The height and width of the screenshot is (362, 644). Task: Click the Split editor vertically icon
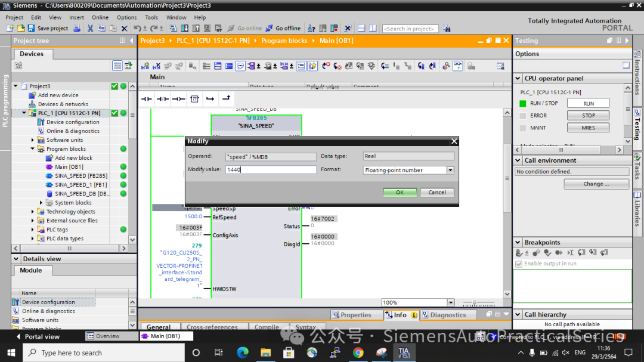(373, 28)
